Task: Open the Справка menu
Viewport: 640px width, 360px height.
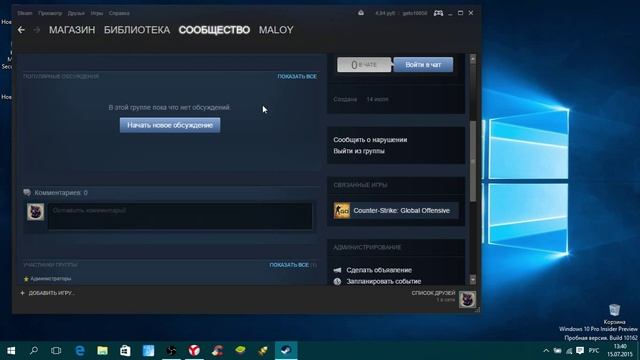Action: (x=119, y=13)
